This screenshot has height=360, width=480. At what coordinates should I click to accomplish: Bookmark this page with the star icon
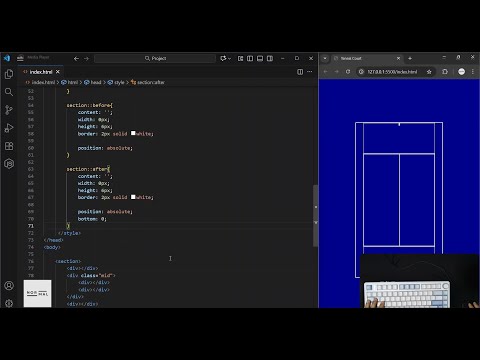(x=429, y=72)
